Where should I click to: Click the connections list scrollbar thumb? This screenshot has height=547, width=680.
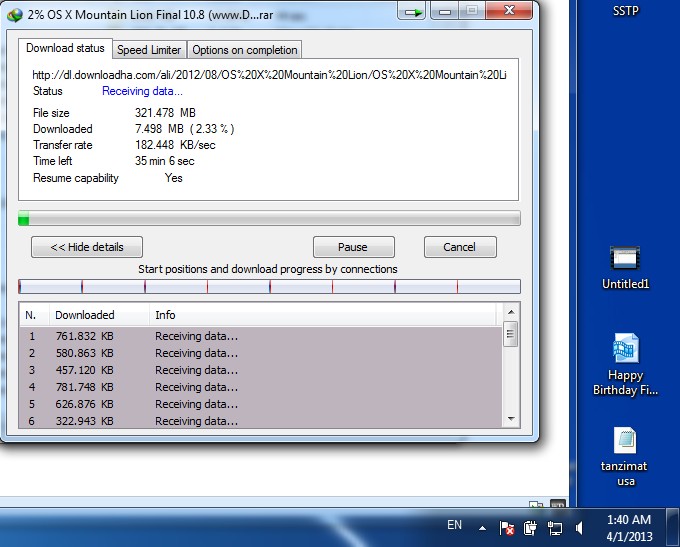point(511,334)
